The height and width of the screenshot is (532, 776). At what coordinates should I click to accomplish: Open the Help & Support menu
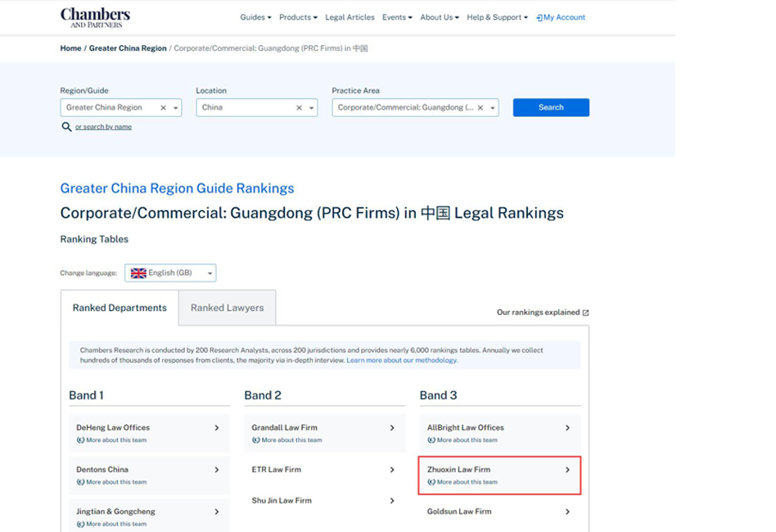[498, 17]
